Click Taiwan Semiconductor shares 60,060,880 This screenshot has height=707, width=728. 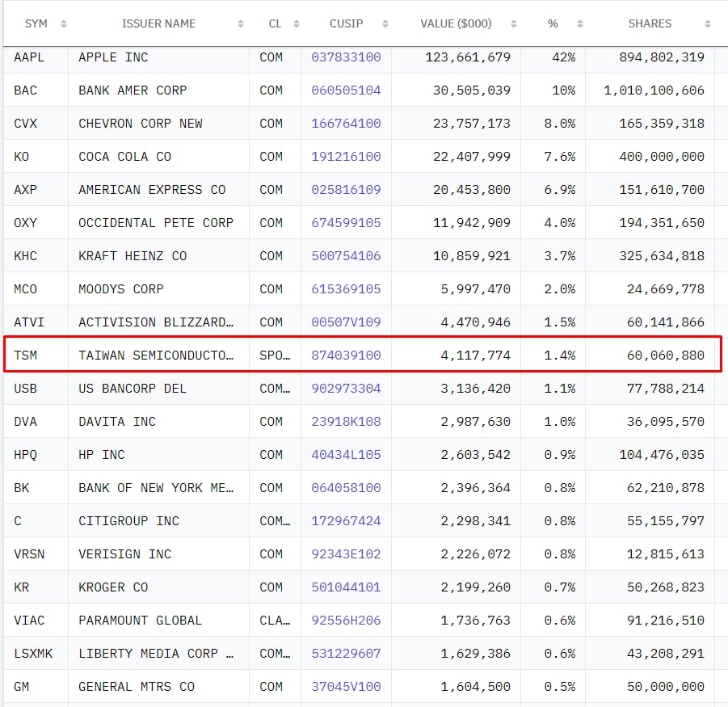(x=665, y=356)
